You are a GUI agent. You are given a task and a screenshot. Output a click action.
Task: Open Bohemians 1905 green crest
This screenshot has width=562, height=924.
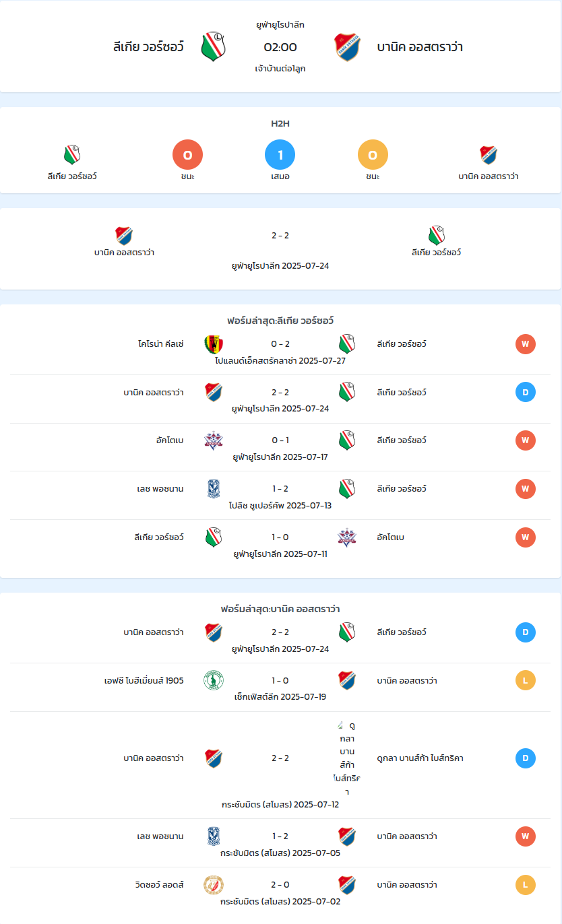[x=214, y=681]
